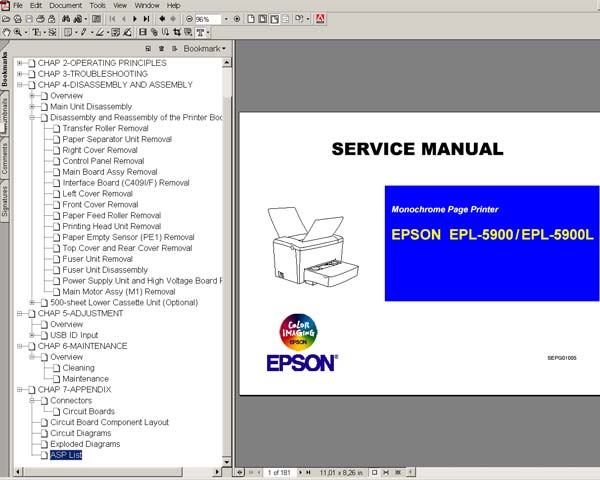Open Transfer Roller Removal bookmark
This screenshot has height=480, width=600.
(105, 128)
